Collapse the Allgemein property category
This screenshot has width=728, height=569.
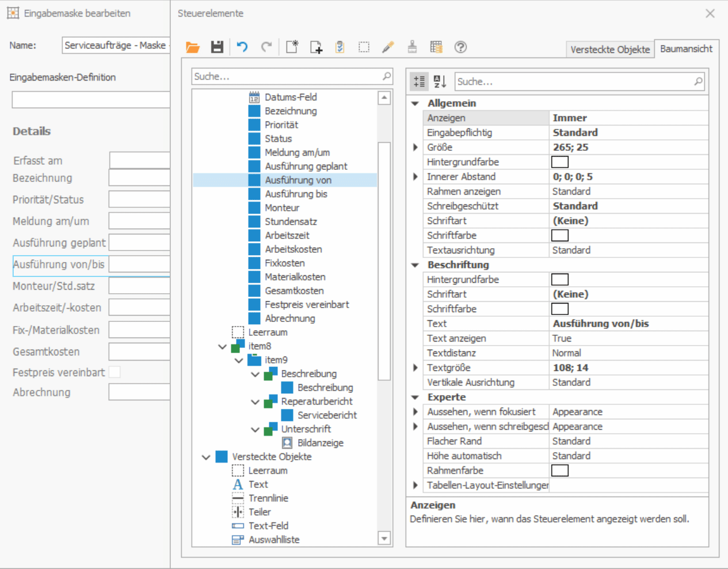pos(415,104)
